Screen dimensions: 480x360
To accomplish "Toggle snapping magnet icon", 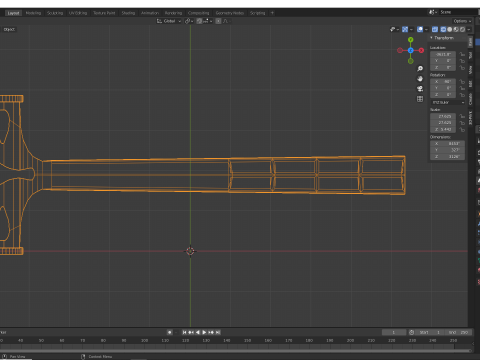I will 199,21.
